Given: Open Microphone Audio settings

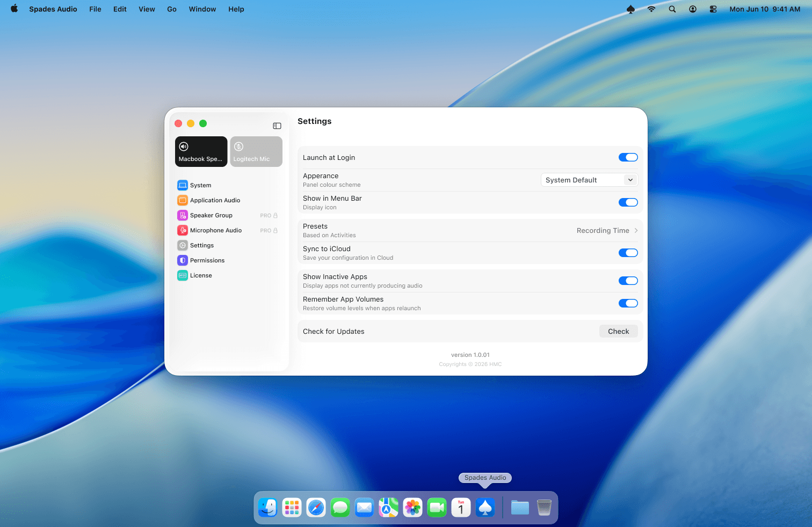Looking at the screenshot, I should 183,230.
